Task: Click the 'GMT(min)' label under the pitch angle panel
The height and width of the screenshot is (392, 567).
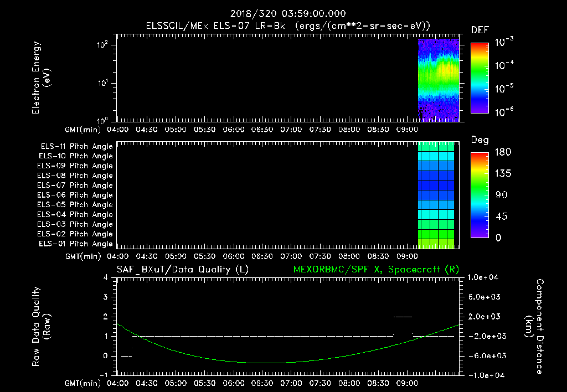Action: click(x=83, y=256)
